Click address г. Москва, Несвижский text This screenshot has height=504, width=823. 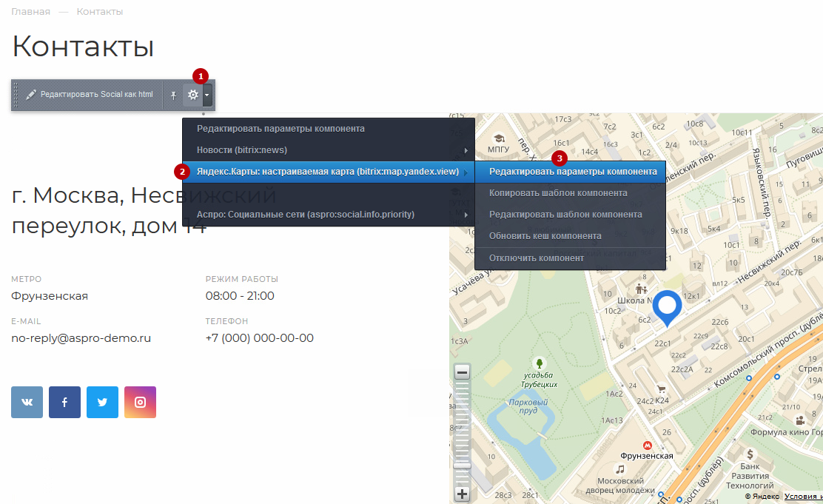pos(144,195)
